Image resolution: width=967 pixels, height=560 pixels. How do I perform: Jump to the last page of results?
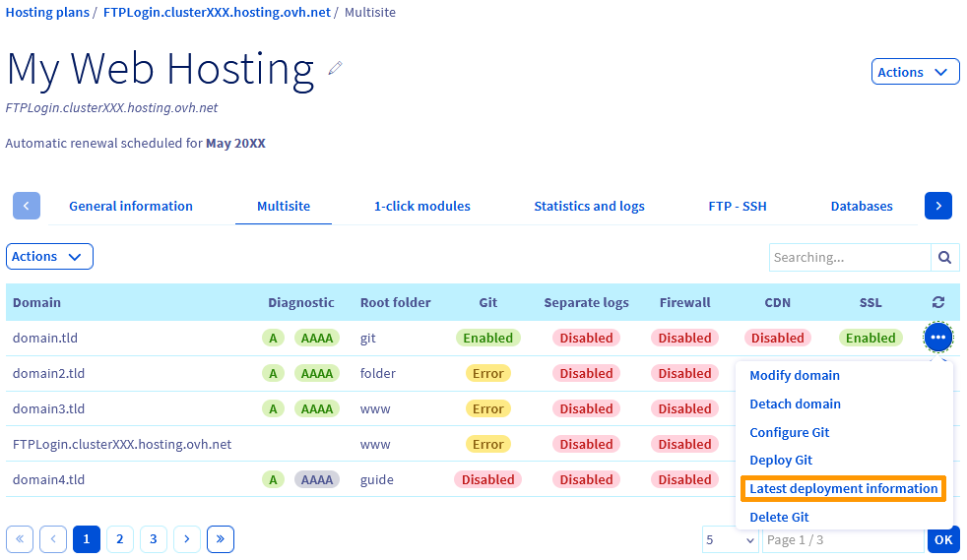point(220,538)
